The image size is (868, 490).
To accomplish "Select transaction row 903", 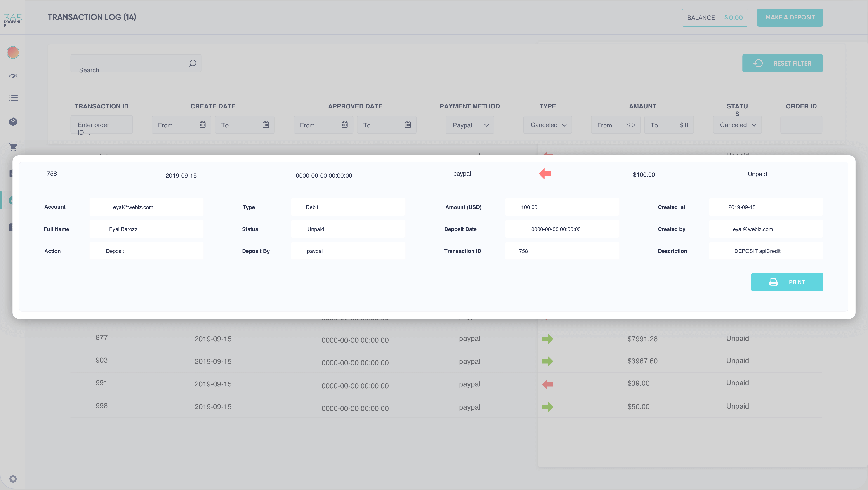I will point(446,361).
